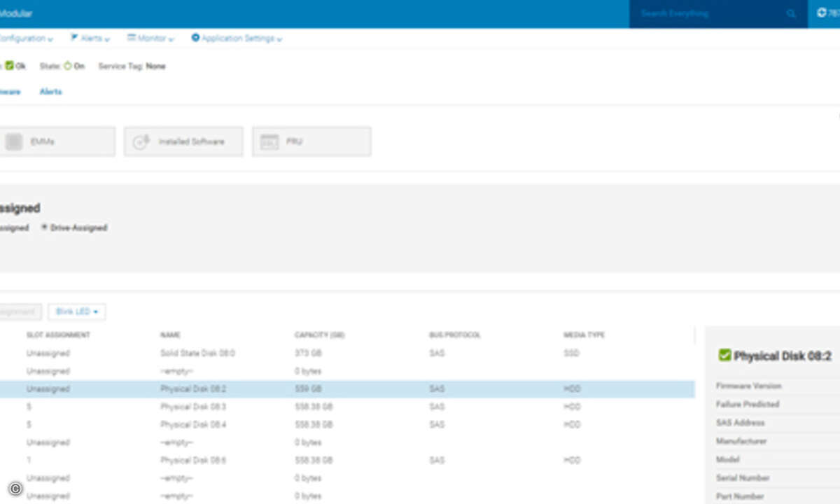The width and height of the screenshot is (840, 504).
Task: Click SAS Address in details panel
Action: tap(740, 423)
